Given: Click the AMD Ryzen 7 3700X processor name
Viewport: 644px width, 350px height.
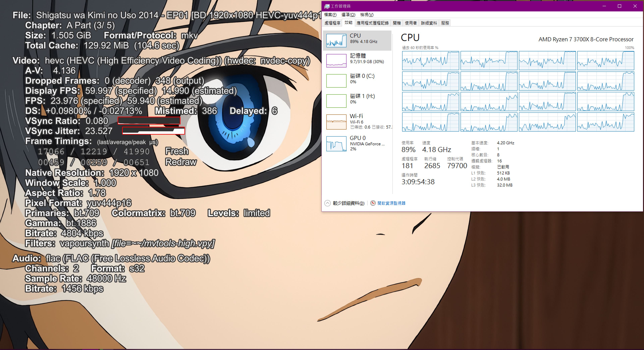Looking at the screenshot, I should [586, 39].
